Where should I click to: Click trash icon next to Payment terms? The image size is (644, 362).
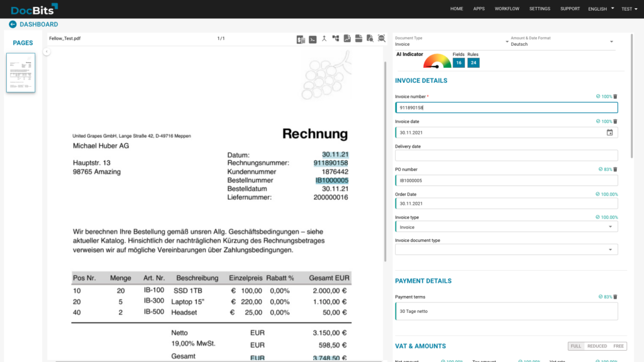[615, 297]
